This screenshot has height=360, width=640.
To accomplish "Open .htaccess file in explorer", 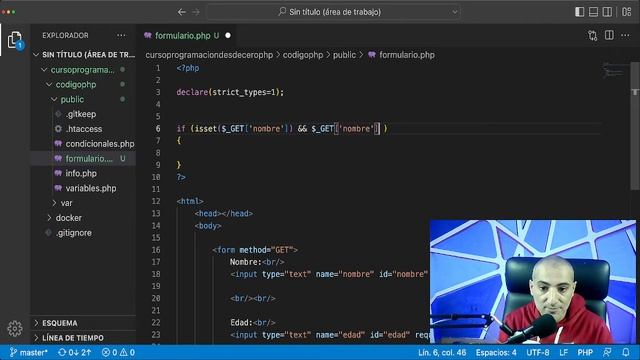I will pyautogui.click(x=84, y=129).
